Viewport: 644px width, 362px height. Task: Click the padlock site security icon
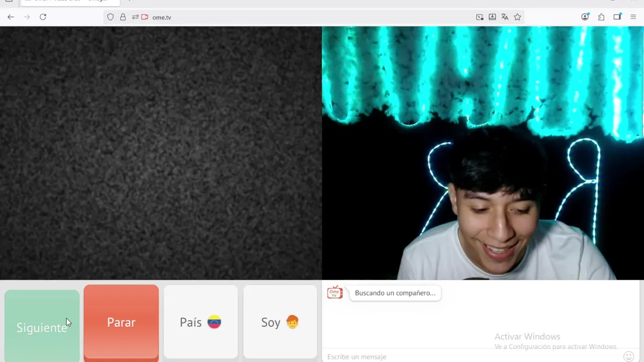click(123, 17)
